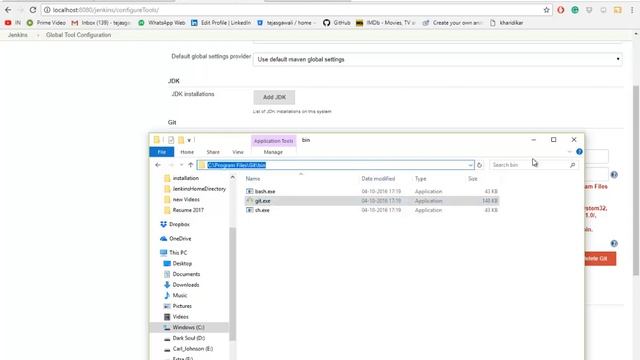Click the Explorer address bar path
Viewport: 640px width, 360px height.
pos(236,165)
